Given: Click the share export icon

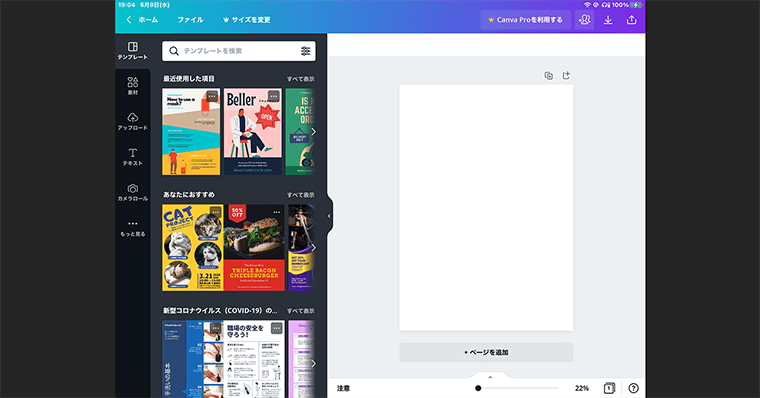Looking at the screenshot, I should 631,20.
